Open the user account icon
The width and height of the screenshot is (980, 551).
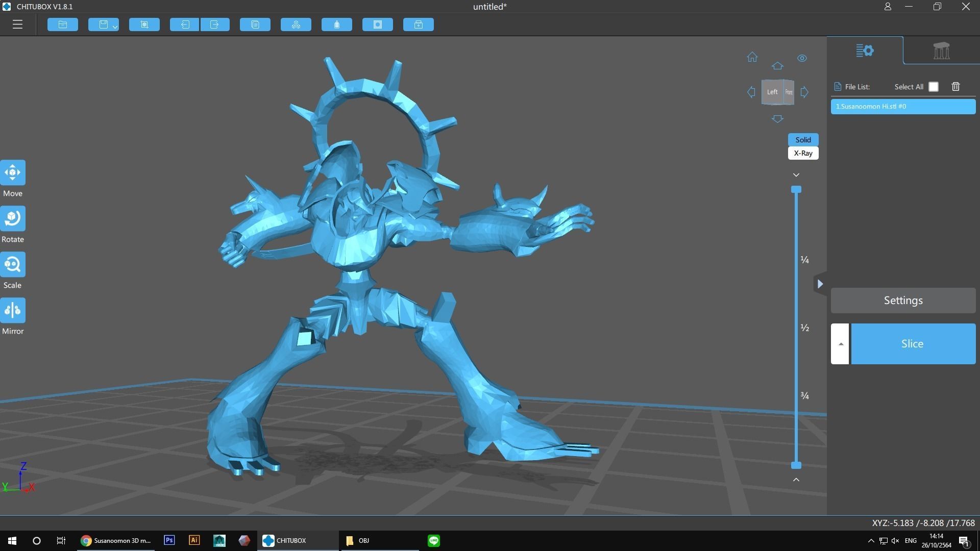[888, 7]
